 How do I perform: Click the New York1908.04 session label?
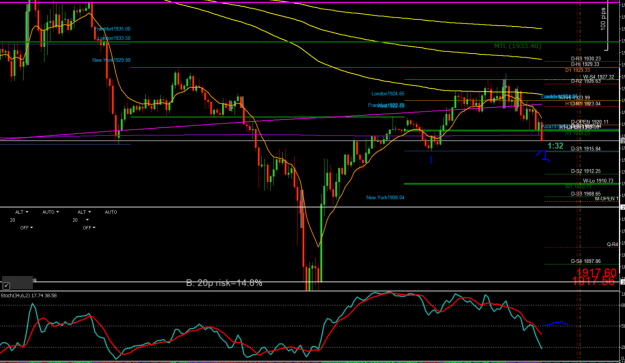click(385, 198)
